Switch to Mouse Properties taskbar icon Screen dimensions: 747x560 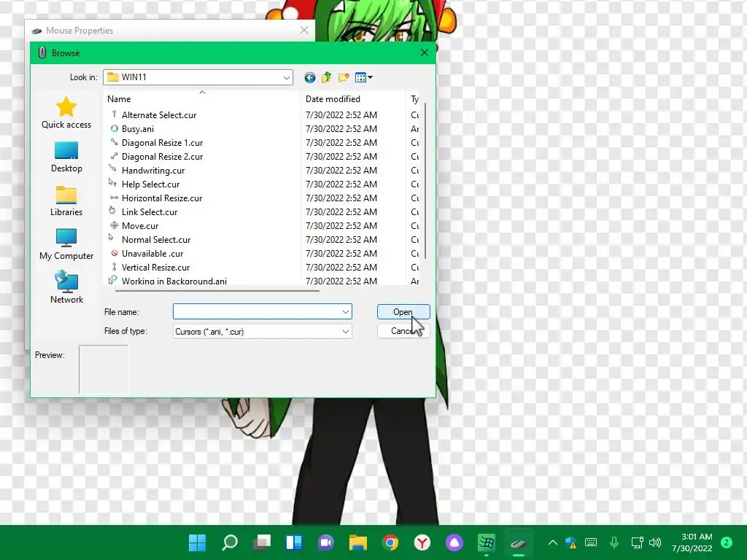[x=519, y=542]
